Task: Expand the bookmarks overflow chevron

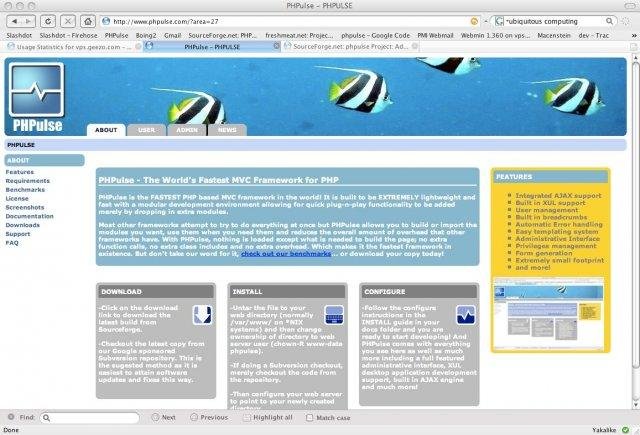Action: [x=634, y=36]
